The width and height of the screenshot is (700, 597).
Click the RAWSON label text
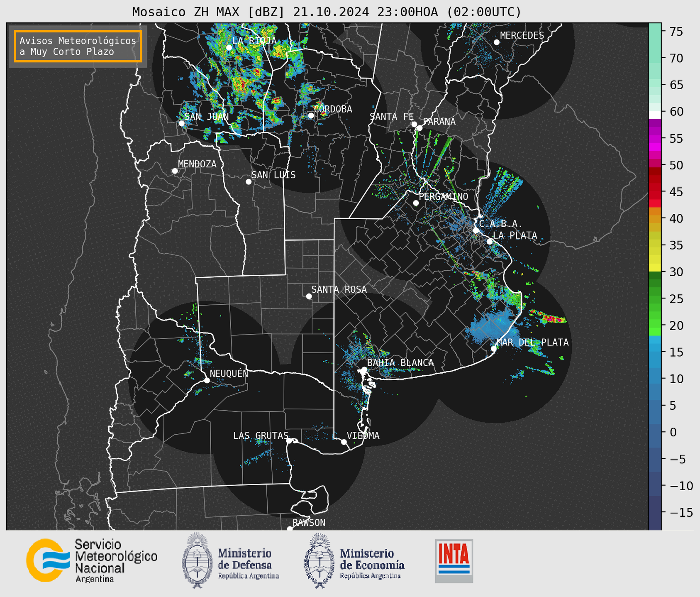click(309, 522)
